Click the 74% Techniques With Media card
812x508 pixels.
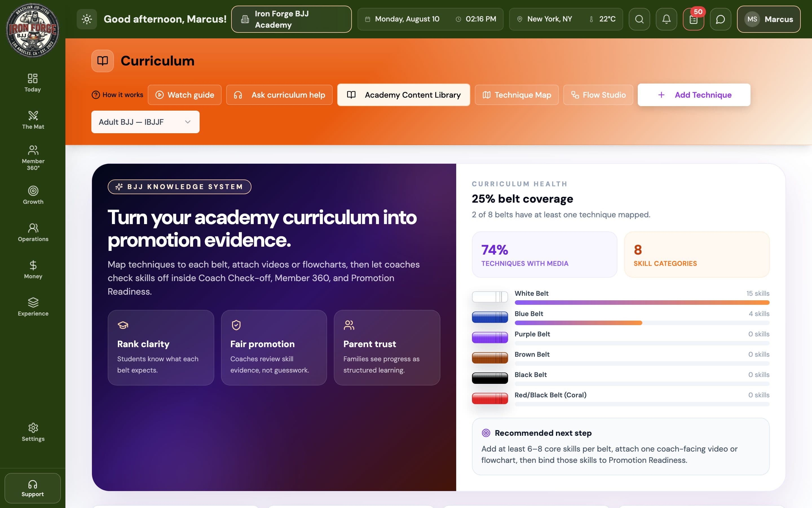pos(544,255)
